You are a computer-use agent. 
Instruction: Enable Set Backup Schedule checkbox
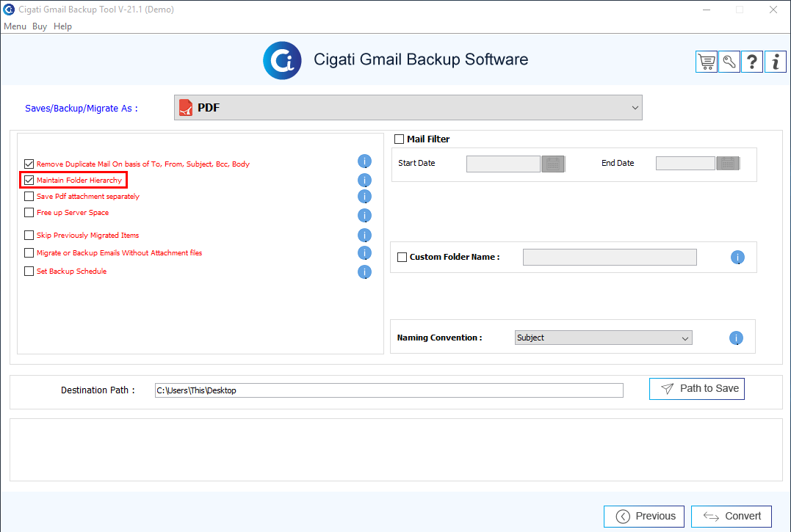point(29,271)
